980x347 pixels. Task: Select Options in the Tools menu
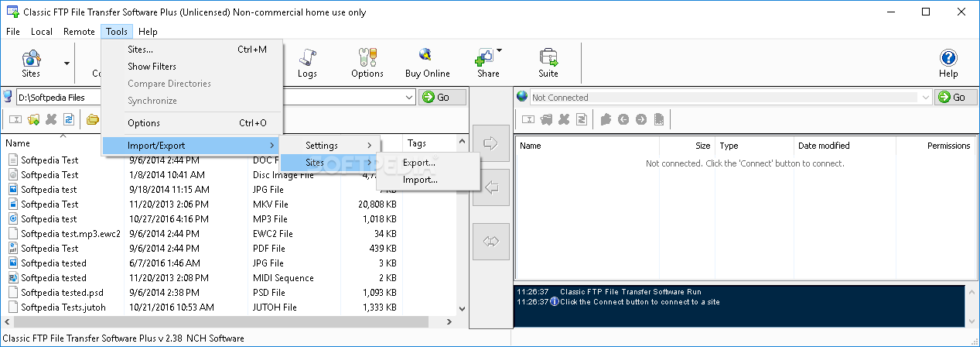pos(192,122)
